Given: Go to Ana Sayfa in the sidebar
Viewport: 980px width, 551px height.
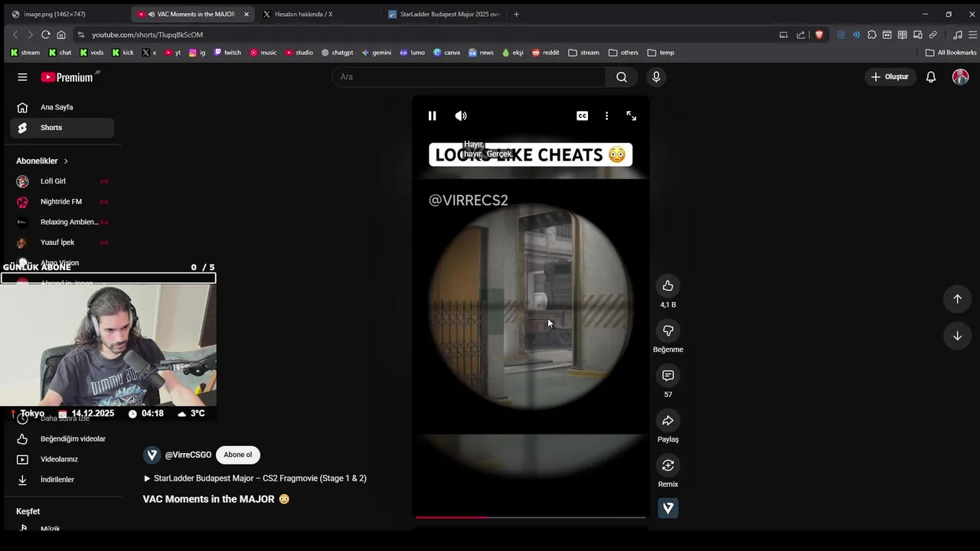Looking at the screenshot, I should coord(62,107).
